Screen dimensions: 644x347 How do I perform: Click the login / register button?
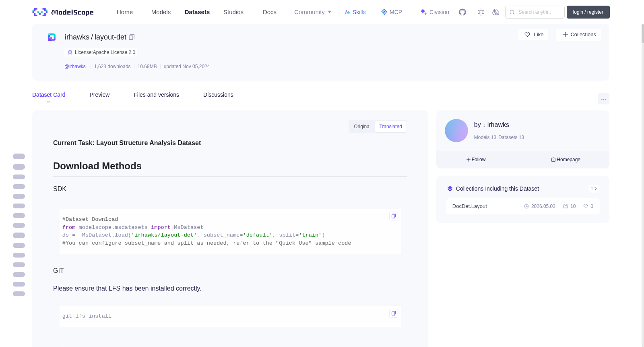click(x=588, y=12)
